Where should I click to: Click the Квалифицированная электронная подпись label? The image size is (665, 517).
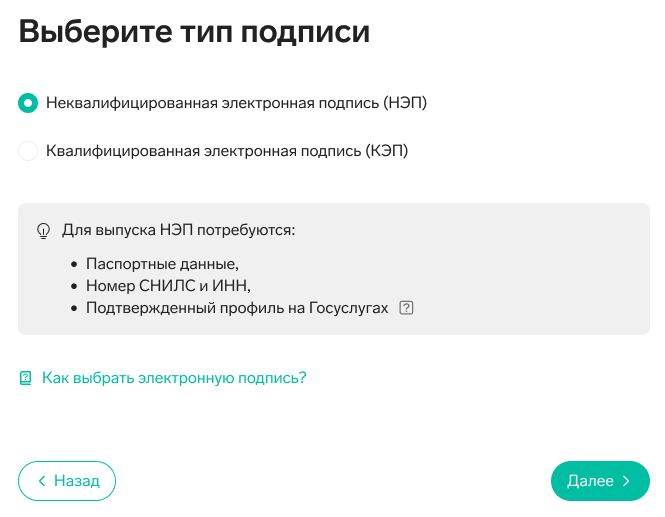tap(227, 151)
